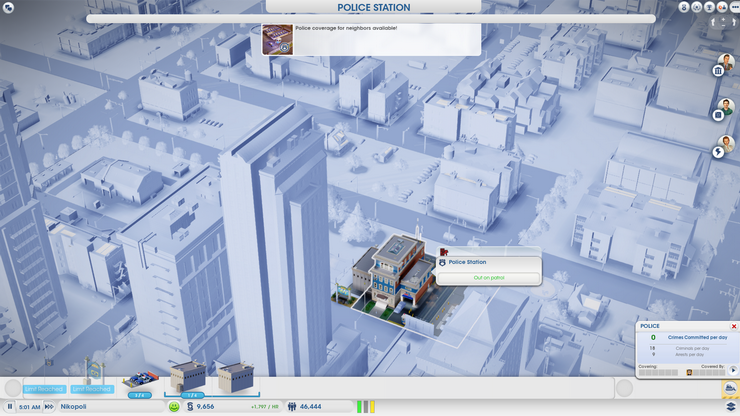740x416 pixels.
Task: Open the budget Simoleon icon
Action: coord(190,407)
